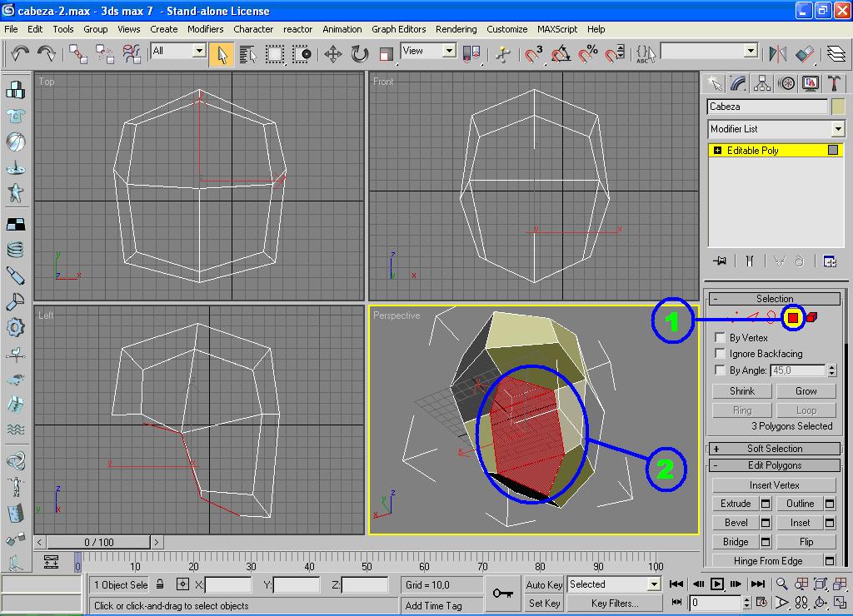The height and width of the screenshot is (616, 853).
Task: Click the Cabeza object color swatch
Action: [838, 107]
